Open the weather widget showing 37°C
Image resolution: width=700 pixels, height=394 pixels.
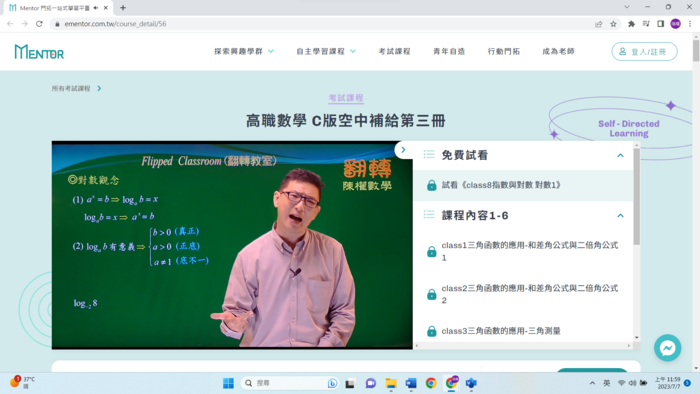pos(22,382)
